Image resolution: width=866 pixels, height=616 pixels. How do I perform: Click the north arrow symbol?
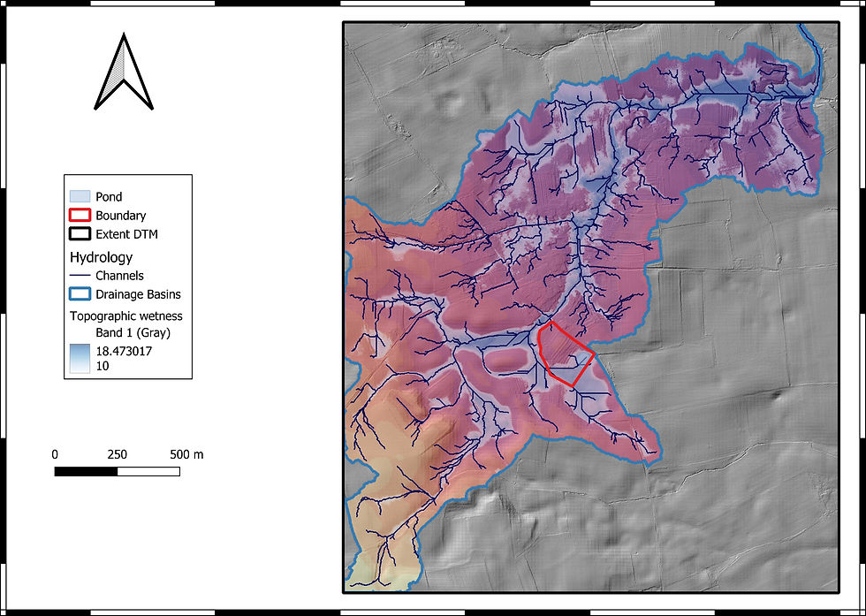(x=124, y=72)
